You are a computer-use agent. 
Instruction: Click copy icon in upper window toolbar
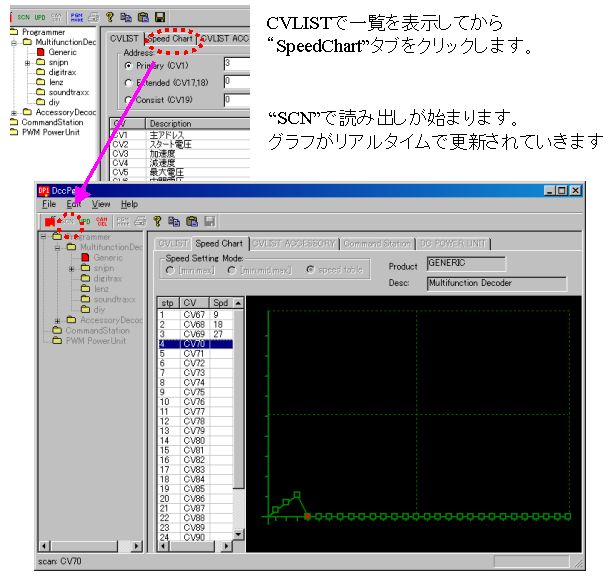(x=126, y=17)
